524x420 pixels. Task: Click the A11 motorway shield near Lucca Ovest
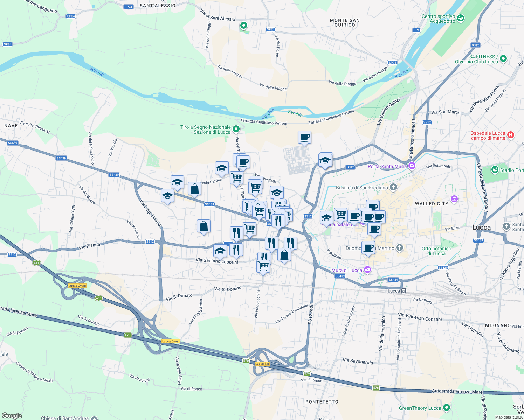tap(98, 298)
